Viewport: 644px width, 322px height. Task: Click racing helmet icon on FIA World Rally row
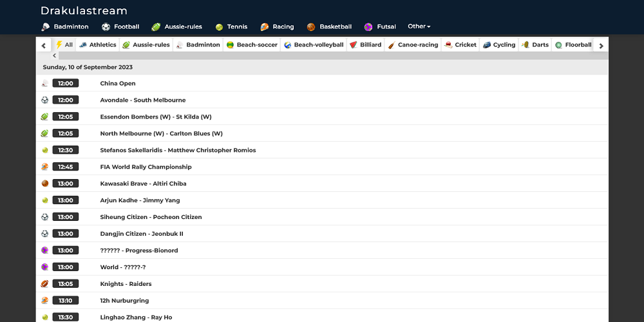pyautogui.click(x=45, y=167)
